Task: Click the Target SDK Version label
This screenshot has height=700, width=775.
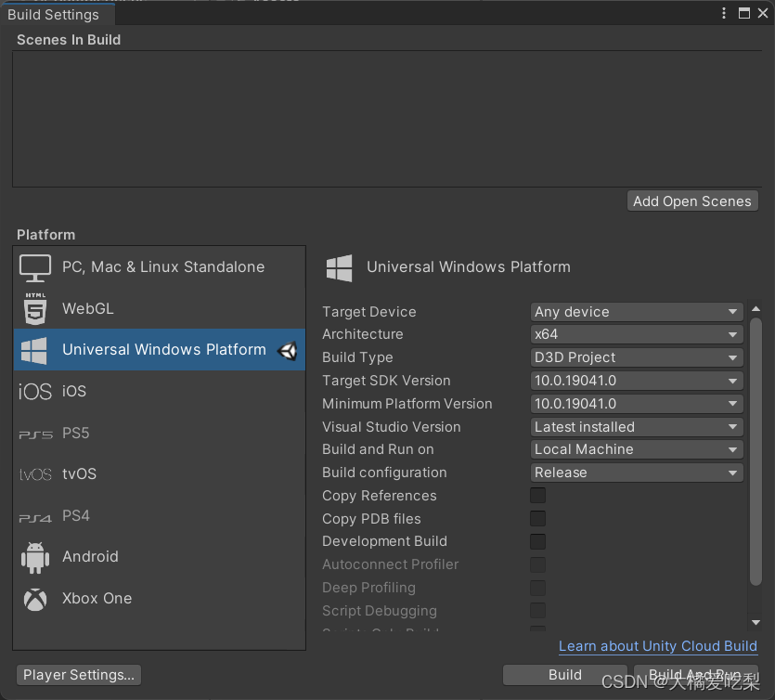Action: tap(386, 381)
